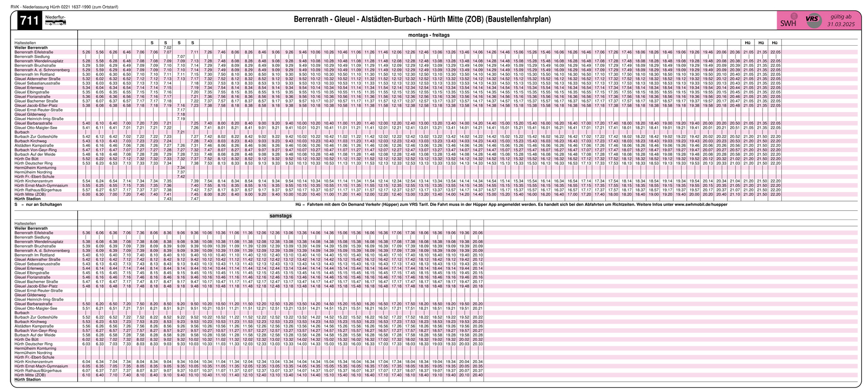Select 'Weiler Berrenrath' stop in the samstags table
The width and height of the screenshot is (868, 392).
31,229
